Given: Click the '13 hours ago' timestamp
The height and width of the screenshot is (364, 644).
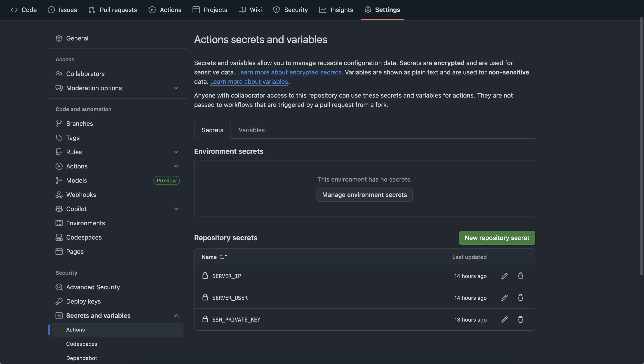Looking at the screenshot, I should click(470, 320).
